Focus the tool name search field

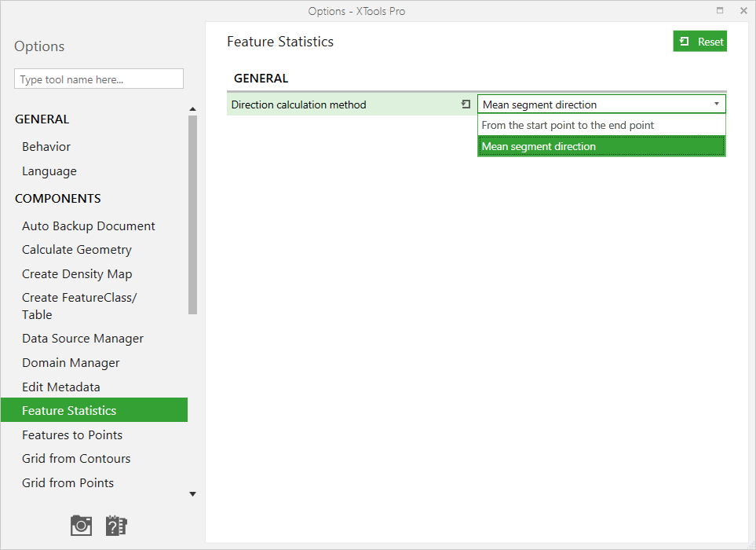pyautogui.click(x=99, y=79)
